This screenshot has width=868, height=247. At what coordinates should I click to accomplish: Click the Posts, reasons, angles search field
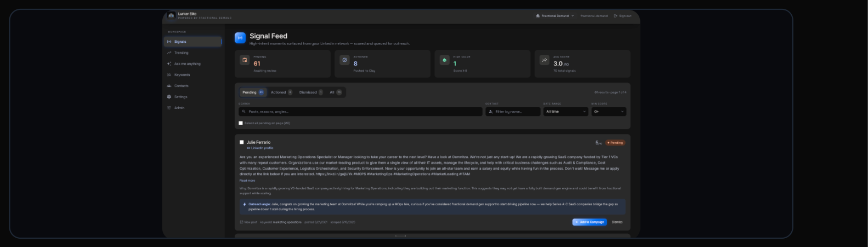(x=361, y=111)
